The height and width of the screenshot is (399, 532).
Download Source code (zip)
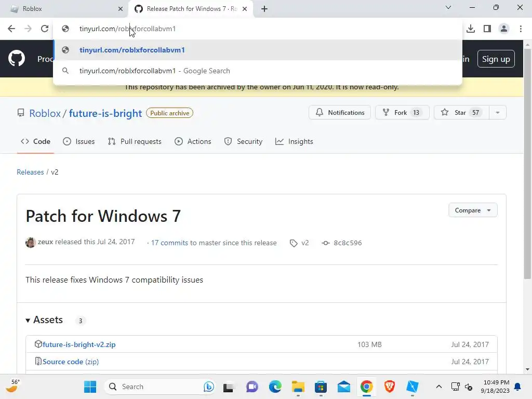tap(71, 362)
